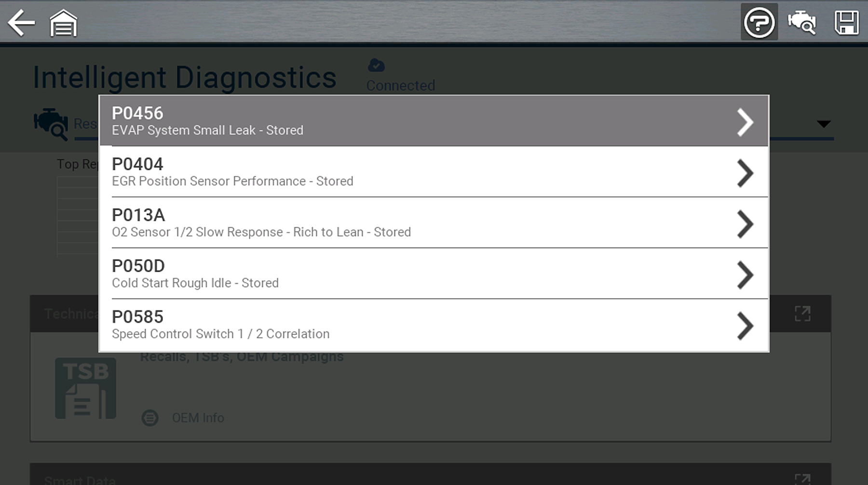Click the OEM Info round icon
Image resolution: width=868 pixels, height=485 pixels.
pyautogui.click(x=150, y=417)
